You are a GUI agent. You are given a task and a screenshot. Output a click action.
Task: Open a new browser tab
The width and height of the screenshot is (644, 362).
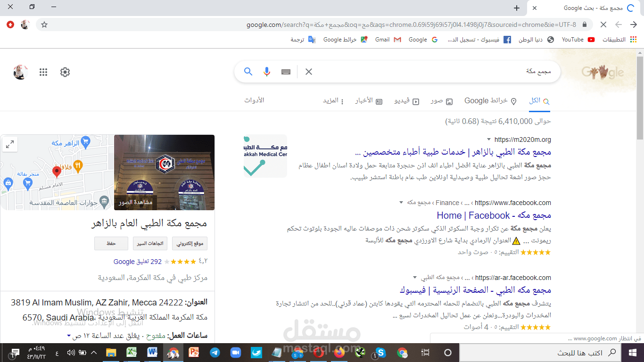click(x=517, y=8)
